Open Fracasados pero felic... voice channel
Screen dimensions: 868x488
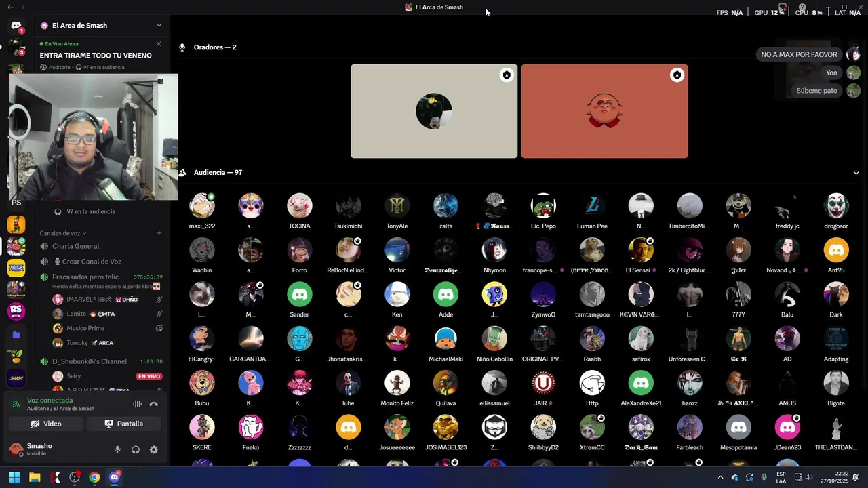tap(101, 277)
